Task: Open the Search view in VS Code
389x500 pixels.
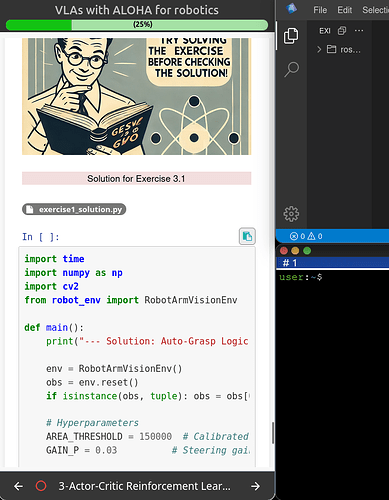Action: click(291, 69)
